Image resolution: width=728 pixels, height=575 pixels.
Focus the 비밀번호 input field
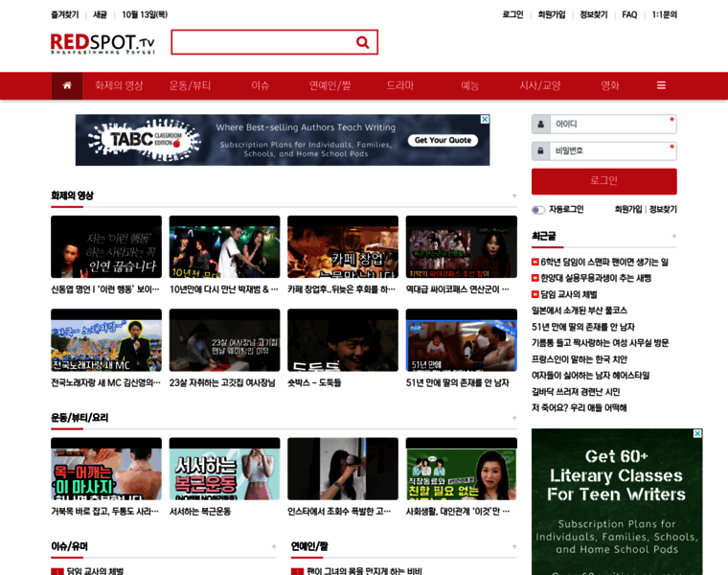613,151
